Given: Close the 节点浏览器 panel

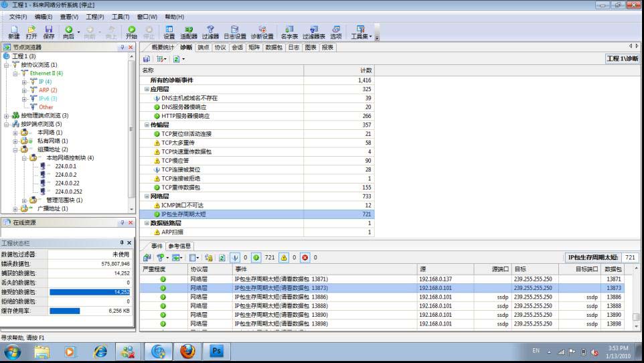Looking at the screenshot, I should pos(131,48).
